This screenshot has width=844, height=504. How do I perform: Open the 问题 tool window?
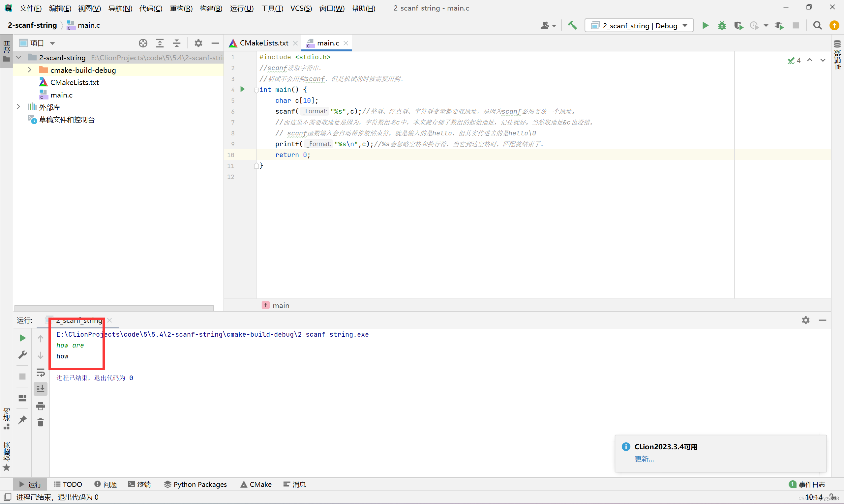[x=106, y=484]
